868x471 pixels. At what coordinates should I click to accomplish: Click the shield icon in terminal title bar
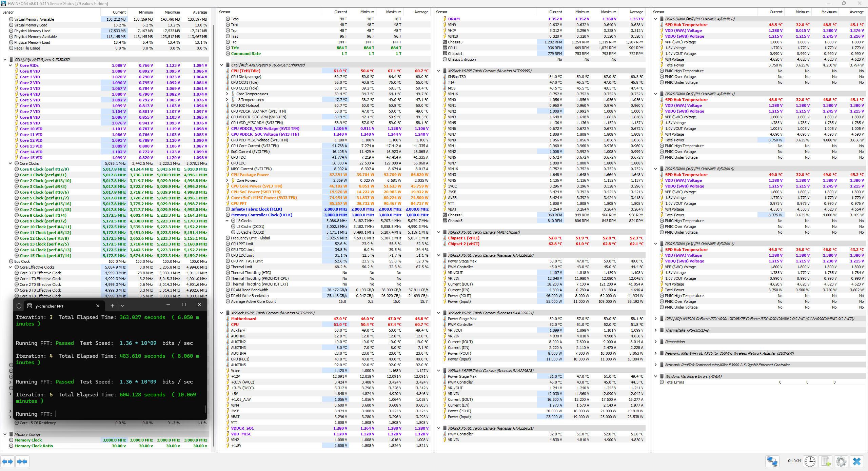point(19,306)
